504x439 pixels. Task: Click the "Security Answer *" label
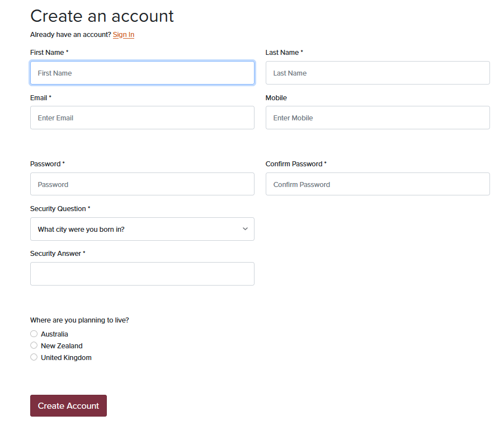coord(58,254)
